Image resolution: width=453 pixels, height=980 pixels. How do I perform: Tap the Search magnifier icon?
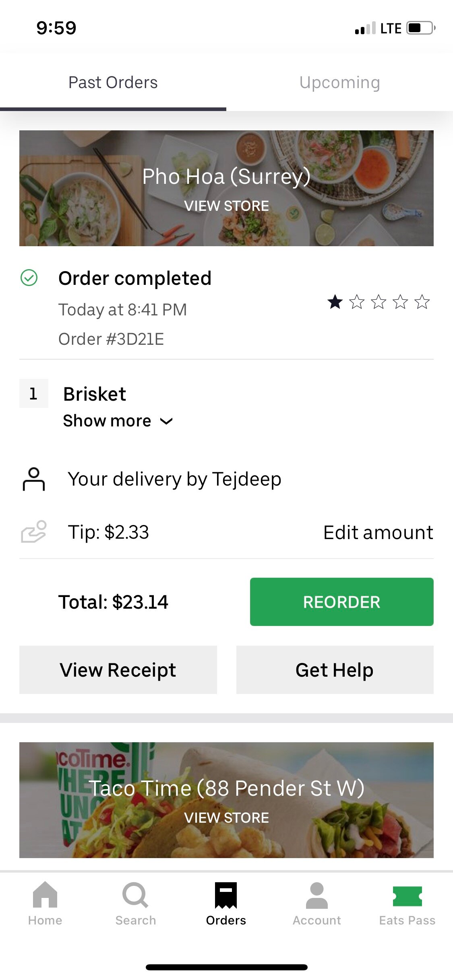pos(135,895)
